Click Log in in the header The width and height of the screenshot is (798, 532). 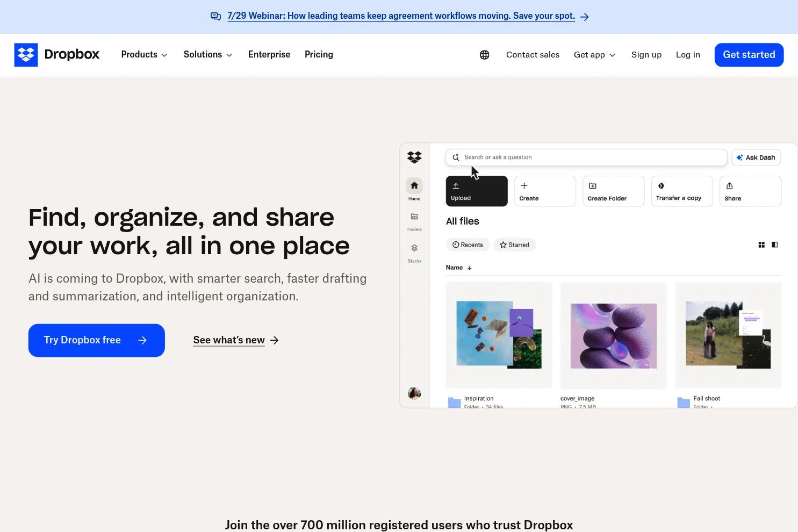tap(688, 55)
